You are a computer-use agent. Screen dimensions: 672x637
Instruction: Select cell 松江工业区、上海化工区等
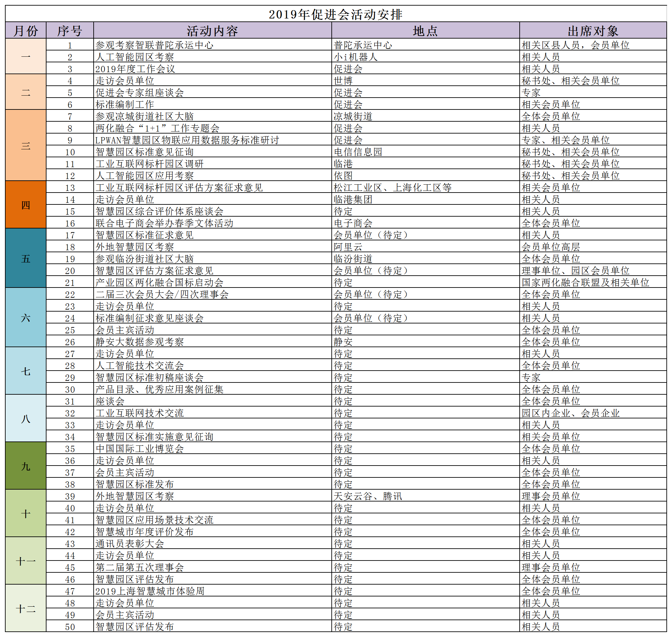pos(425,187)
